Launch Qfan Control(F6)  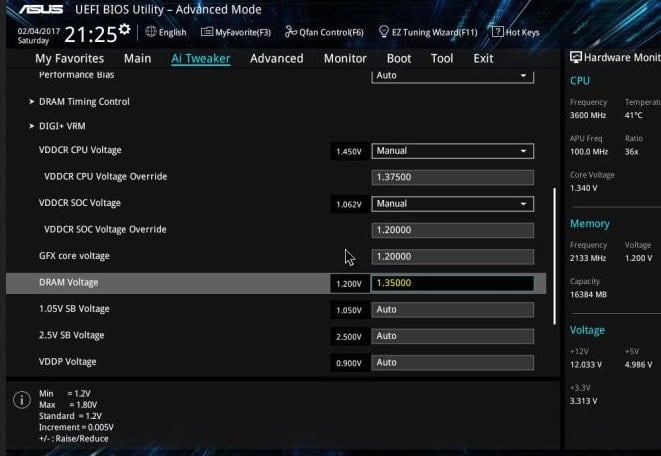[x=331, y=32]
